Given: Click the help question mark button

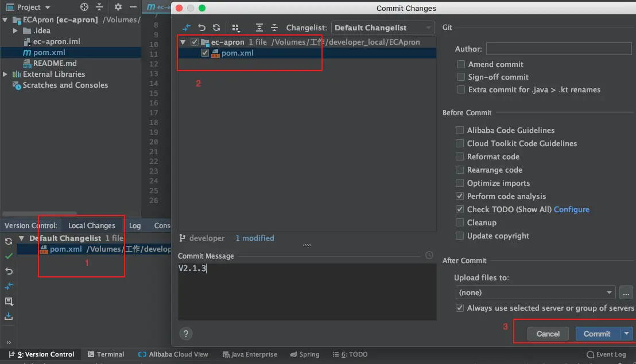Looking at the screenshot, I should click(186, 334).
